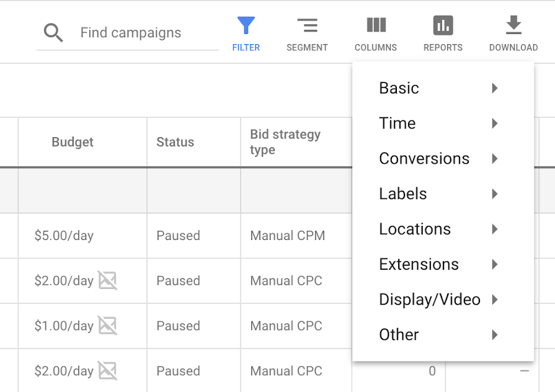
Task: Choose Labels from the filter menu
Action: pos(403,194)
